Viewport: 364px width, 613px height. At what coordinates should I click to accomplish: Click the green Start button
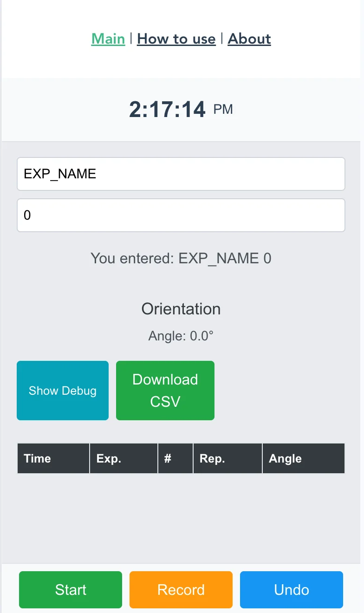71,590
